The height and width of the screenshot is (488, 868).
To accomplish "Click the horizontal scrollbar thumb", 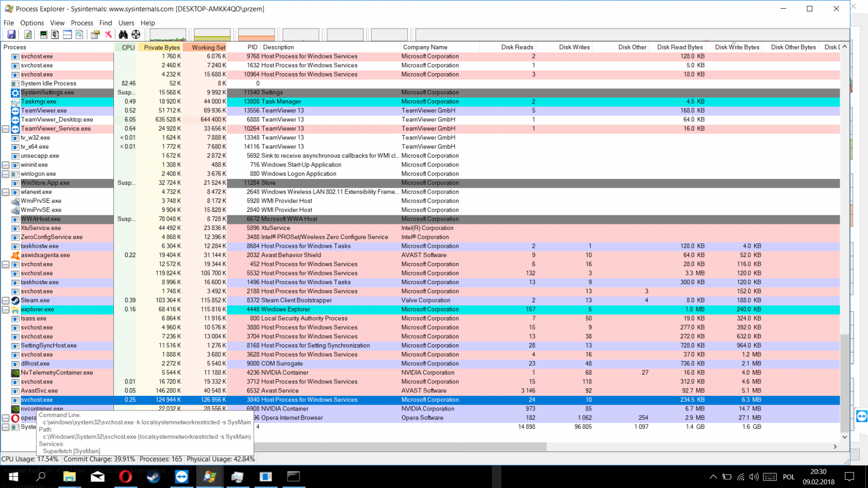I will click(401, 447).
